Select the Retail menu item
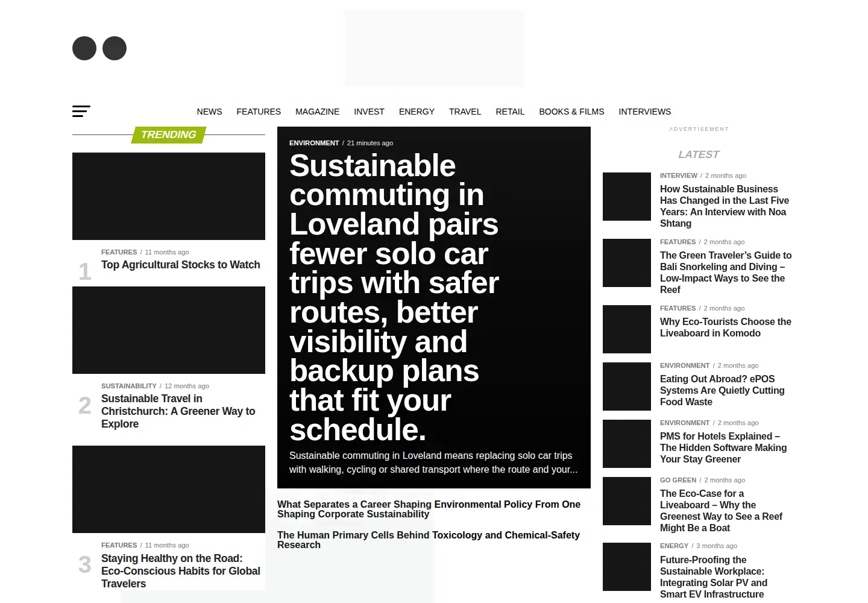The height and width of the screenshot is (603, 868). coord(510,112)
